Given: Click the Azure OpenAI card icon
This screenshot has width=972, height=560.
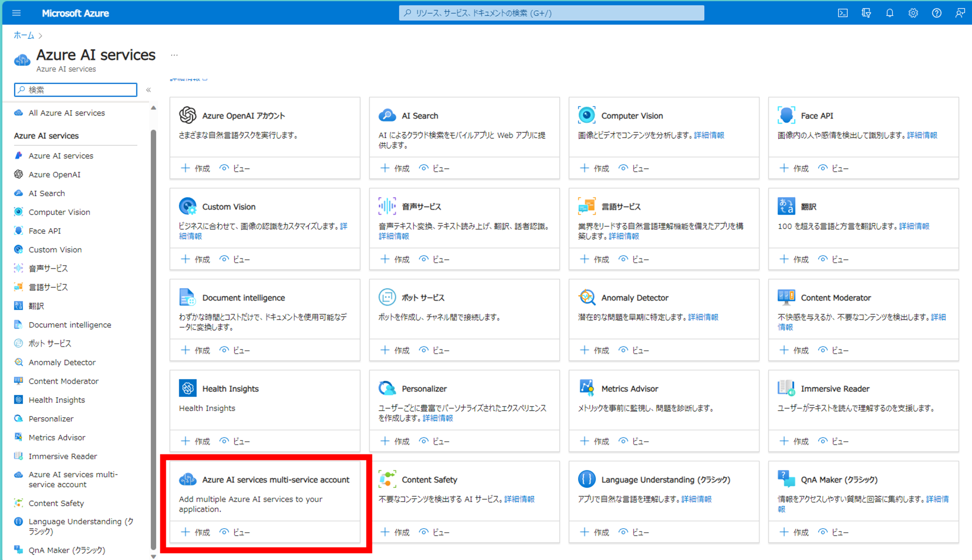Looking at the screenshot, I should coord(188,115).
